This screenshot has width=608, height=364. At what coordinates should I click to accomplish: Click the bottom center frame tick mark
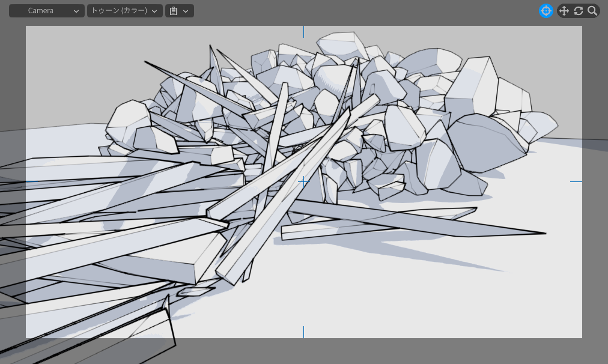click(303, 332)
